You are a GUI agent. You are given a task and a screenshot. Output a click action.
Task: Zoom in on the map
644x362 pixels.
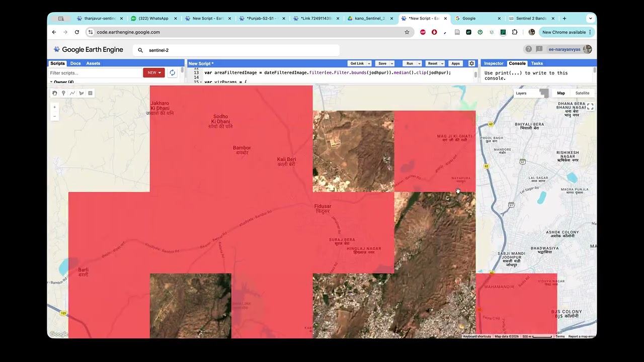pos(55,107)
